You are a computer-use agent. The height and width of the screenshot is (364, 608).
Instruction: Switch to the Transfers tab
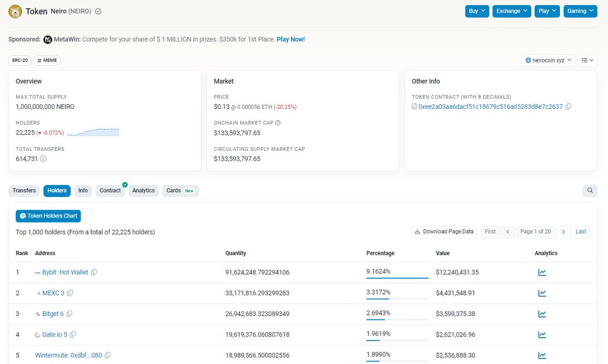[x=24, y=191]
